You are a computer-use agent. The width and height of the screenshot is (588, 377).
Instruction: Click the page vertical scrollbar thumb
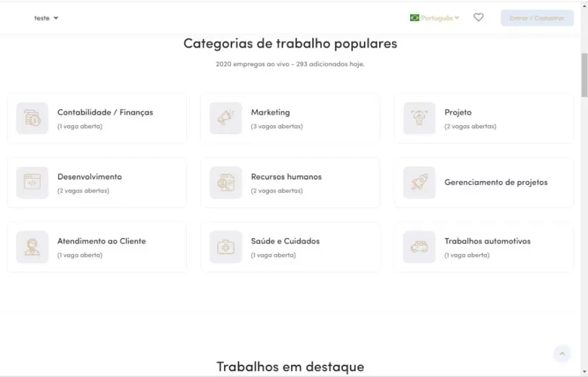pyautogui.click(x=583, y=75)
